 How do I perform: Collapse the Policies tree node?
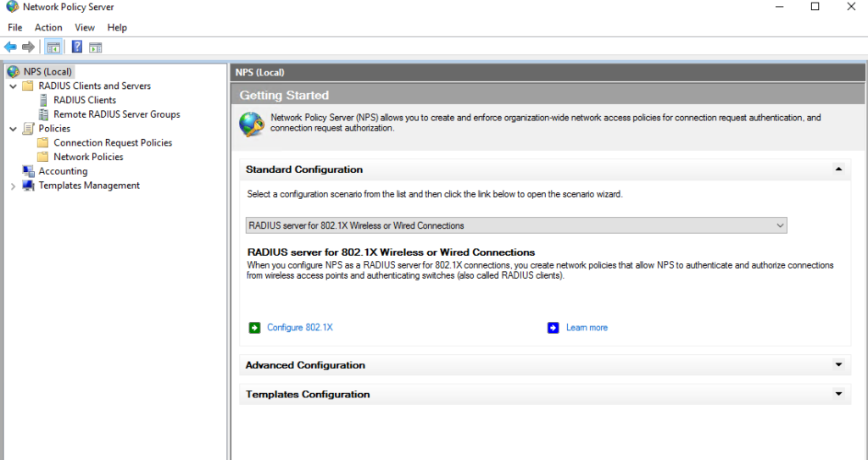click(14, 129)
